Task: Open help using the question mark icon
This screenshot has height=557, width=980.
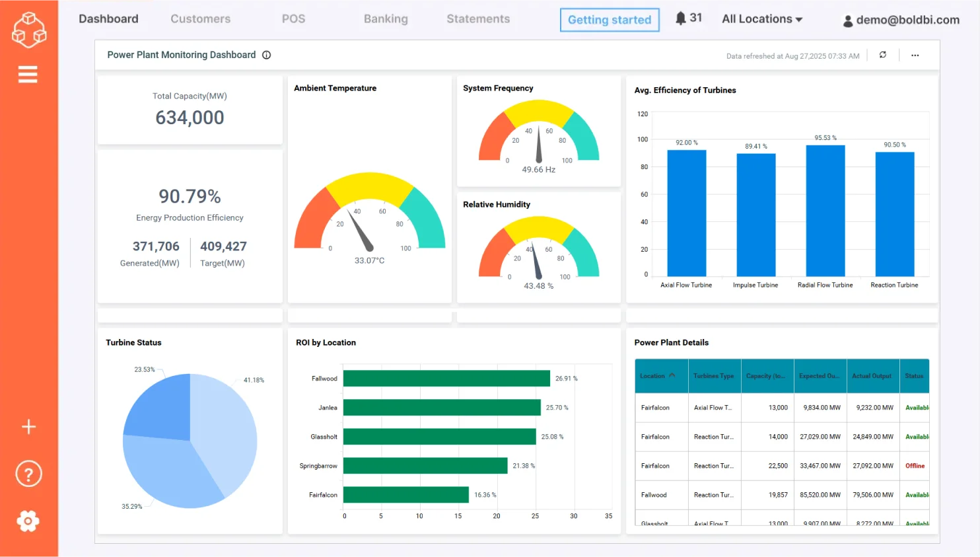Action: [x=28, y=473]
